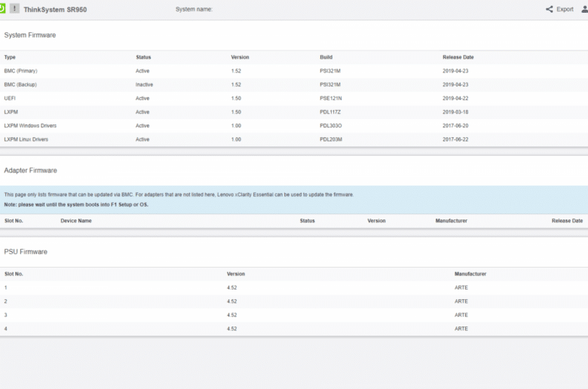Click the UEFI row label
Viewport: 588px width, 389px height.
coord(10,98)
